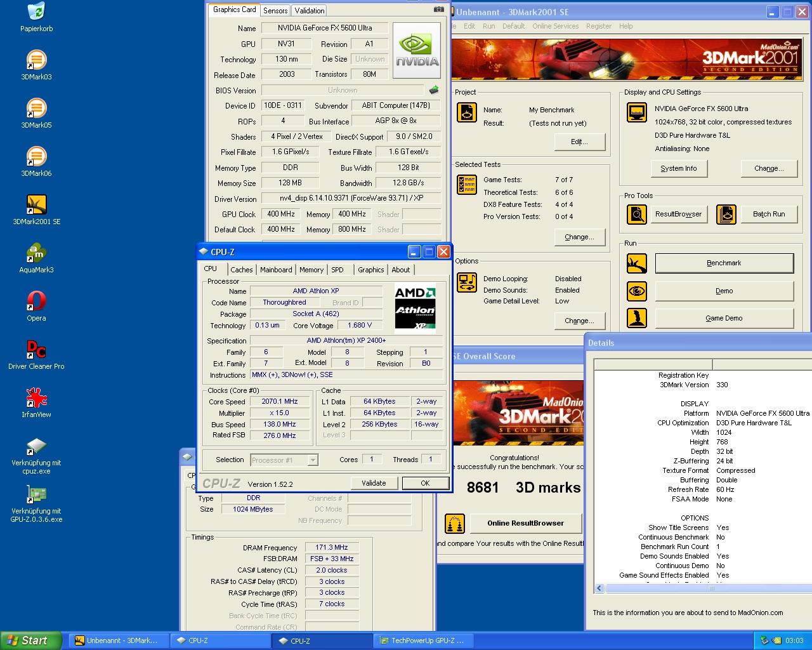Click the Display and CPU Settings monitor icon
The image size is (812, 650).
637,113
